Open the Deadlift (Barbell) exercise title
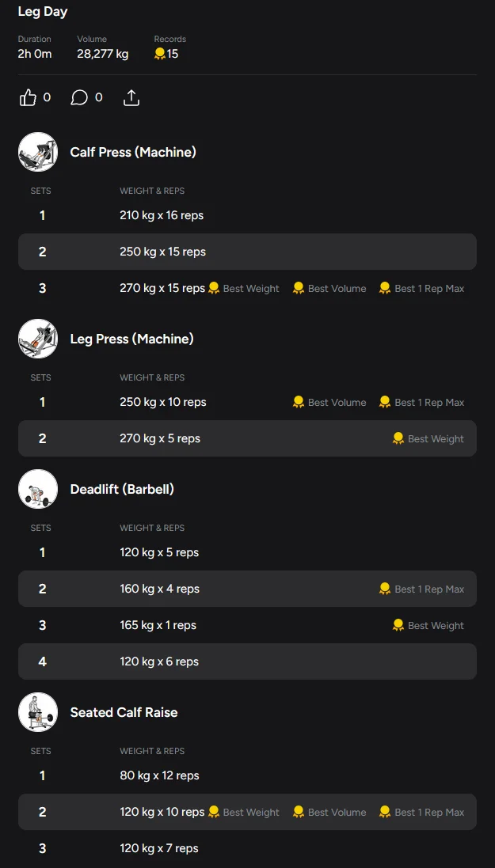The height and width of the screenshot is (868, 495). (122, 489)
